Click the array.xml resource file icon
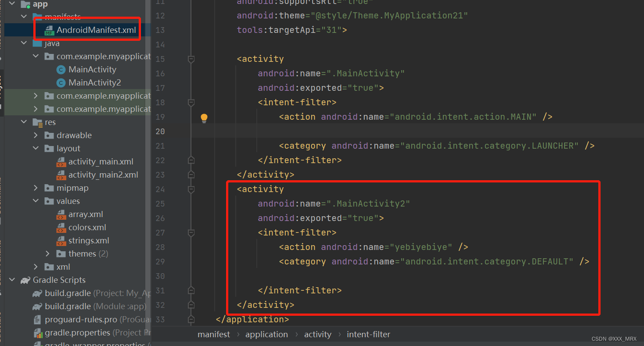 point(61,214)
